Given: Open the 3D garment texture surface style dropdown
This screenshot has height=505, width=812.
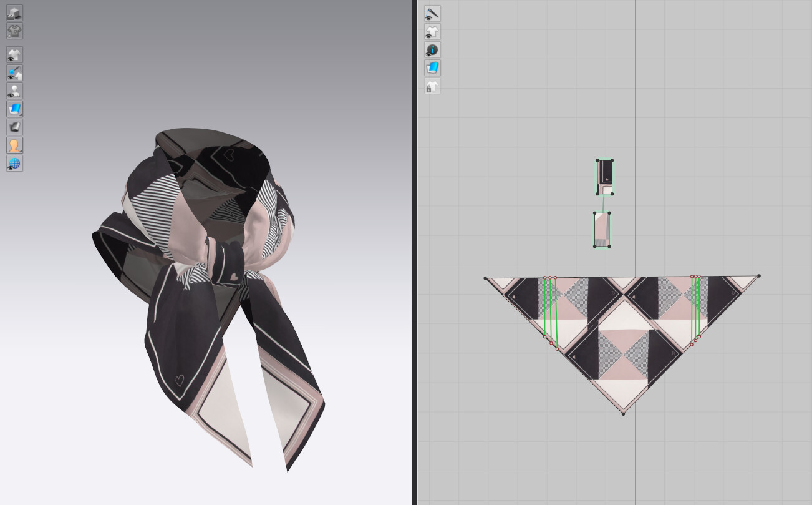Looking at the screenshot, I should tap(14, 109).
